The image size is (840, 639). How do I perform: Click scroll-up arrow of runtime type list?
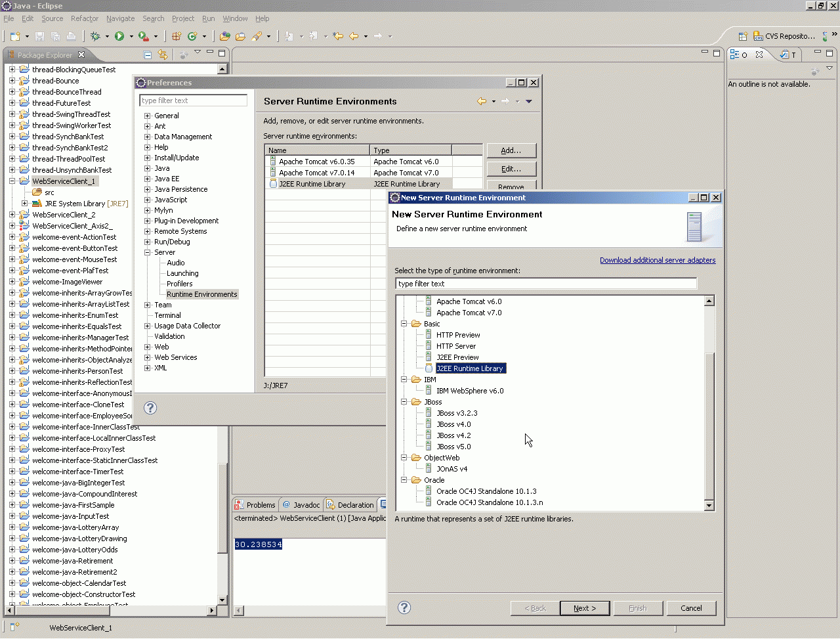pos(709,301)
